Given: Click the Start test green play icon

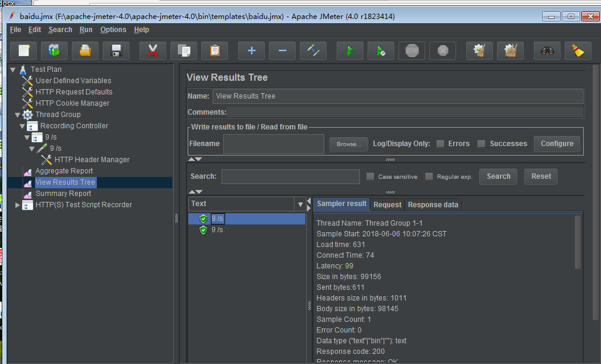Looking at the screenshot, I should pyautogui.click(x=350, y=51).
